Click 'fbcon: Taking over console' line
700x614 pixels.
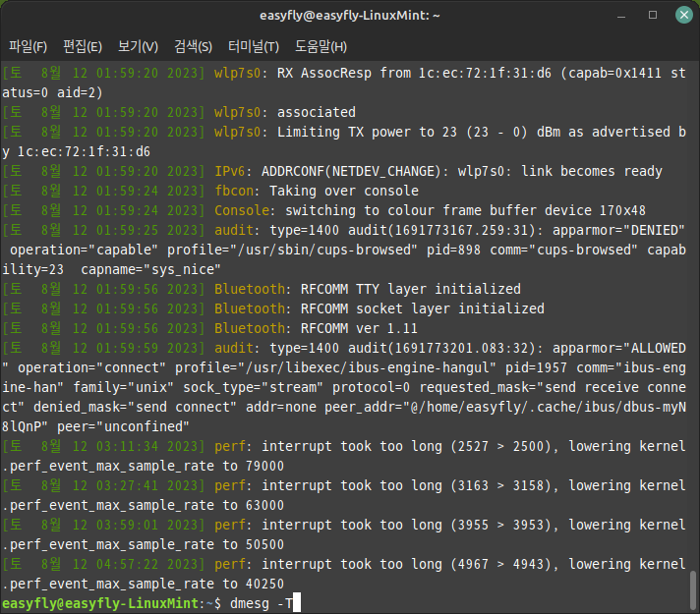tap(317, 191)
